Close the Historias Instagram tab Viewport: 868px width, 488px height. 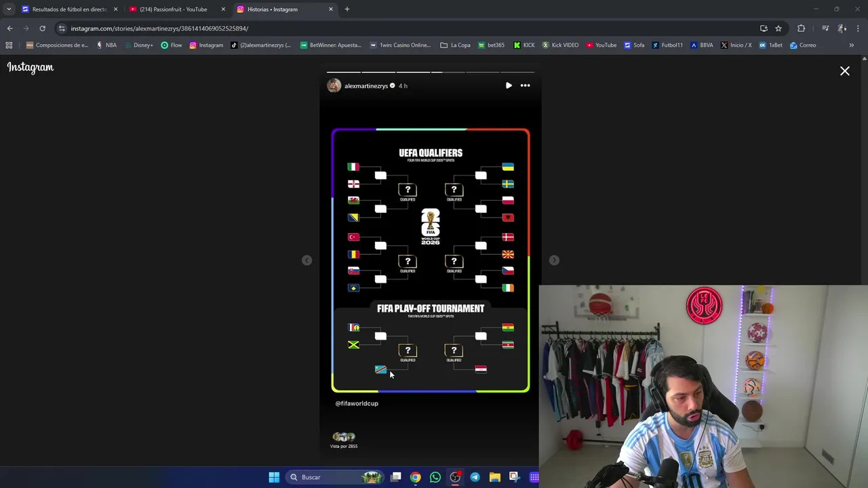tap(331, 9)
